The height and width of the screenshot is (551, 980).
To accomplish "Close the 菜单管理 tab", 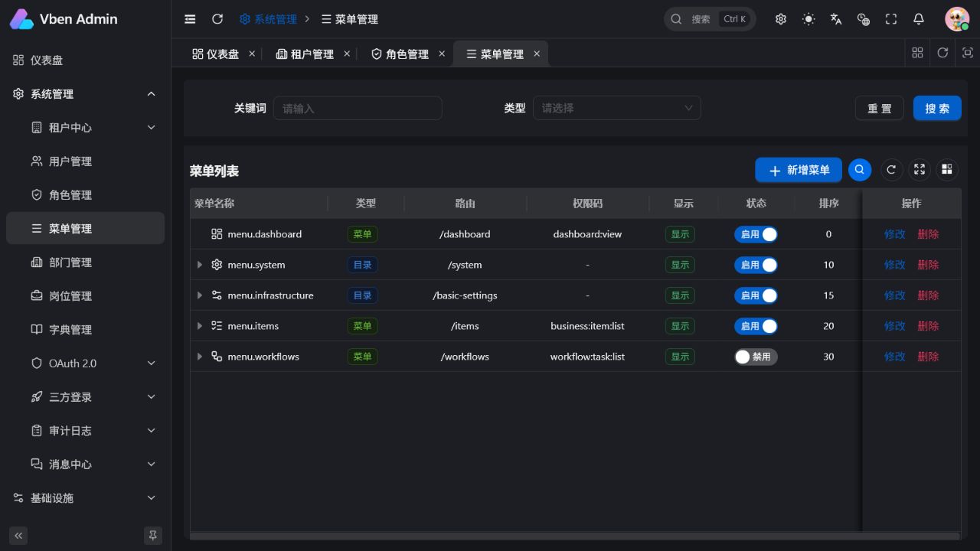I will 537,54.
